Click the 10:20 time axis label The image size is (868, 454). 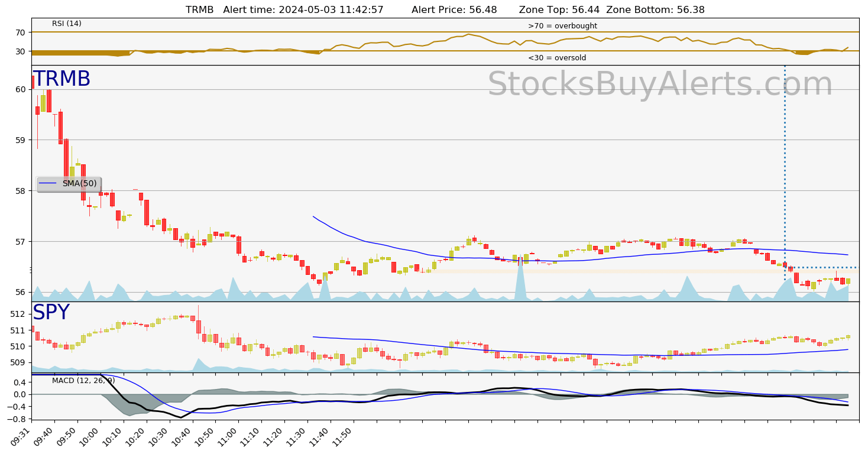point(135,436)
